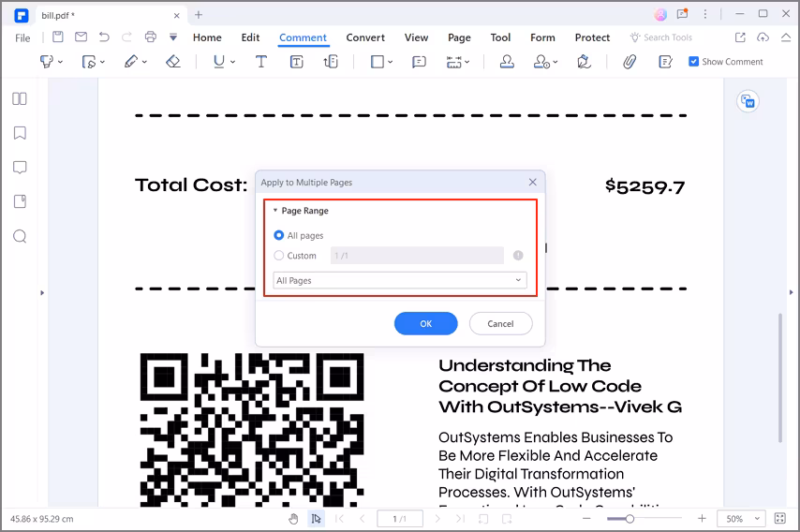Select the Text Callout tool

331,62
